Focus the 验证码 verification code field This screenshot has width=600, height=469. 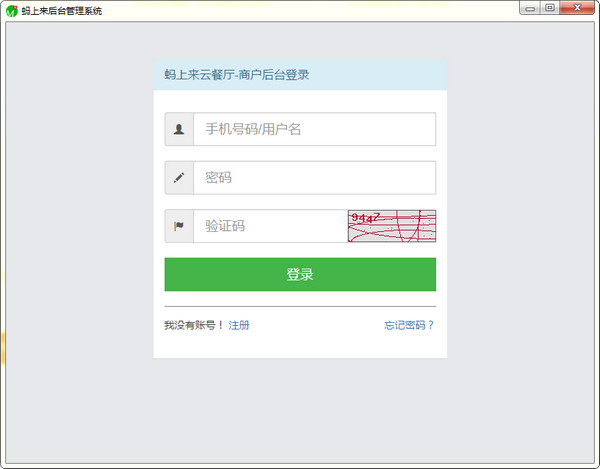271,226
